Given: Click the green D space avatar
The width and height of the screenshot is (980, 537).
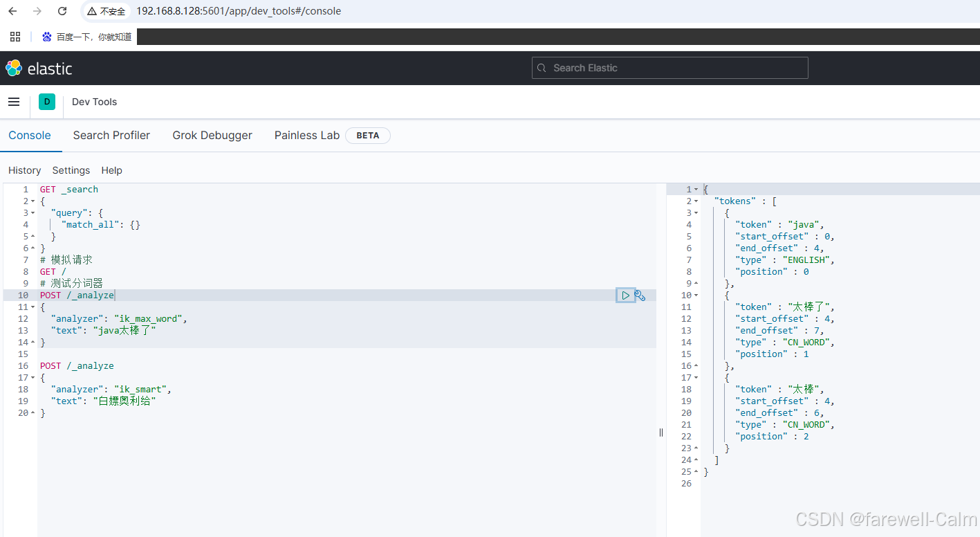Looking at the screenshot, I should click(47, 102).
